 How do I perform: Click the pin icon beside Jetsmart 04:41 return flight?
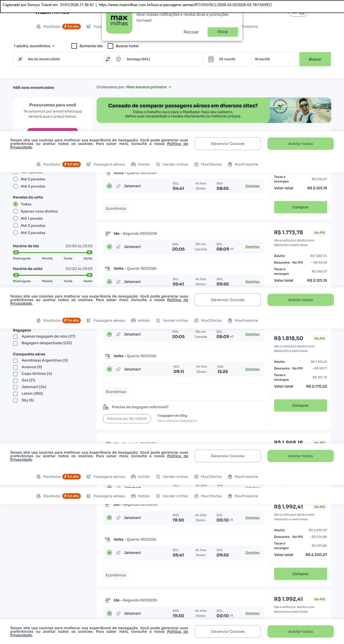118,186
